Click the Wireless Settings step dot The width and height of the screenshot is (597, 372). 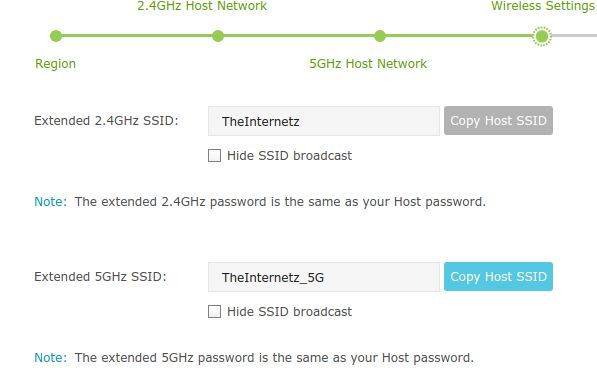[542, 36]
